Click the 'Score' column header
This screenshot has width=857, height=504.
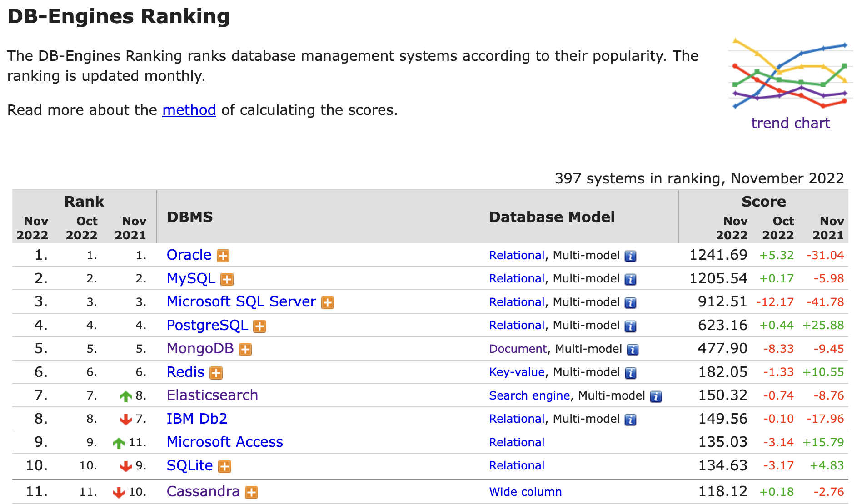click(x=763, y=202)
